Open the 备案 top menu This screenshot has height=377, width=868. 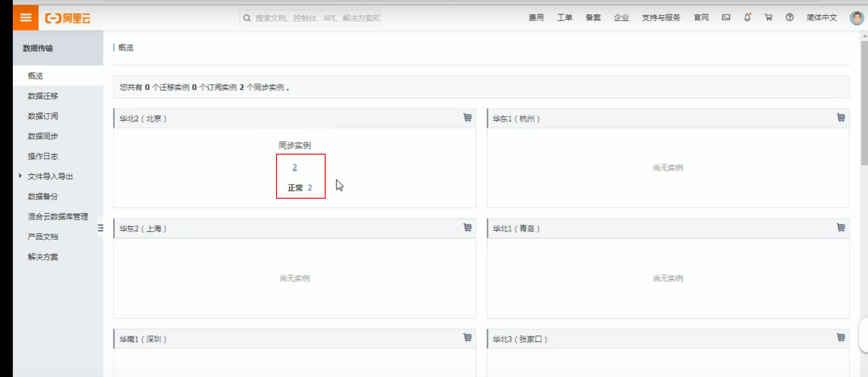point(593,17)
